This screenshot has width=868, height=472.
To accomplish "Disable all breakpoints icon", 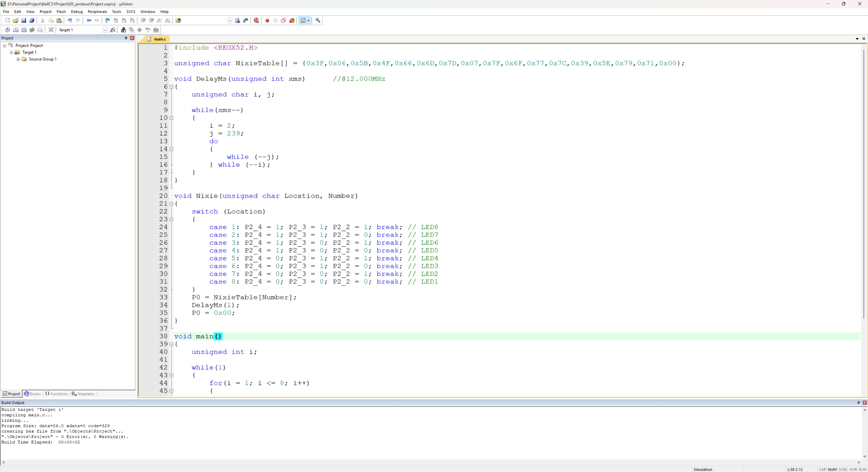I will click(284, 21).
